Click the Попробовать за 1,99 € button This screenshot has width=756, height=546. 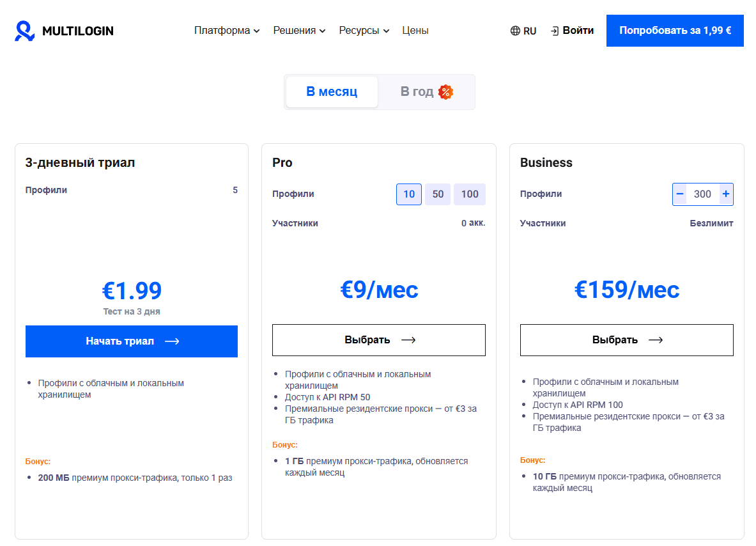(x=675, y=30)
